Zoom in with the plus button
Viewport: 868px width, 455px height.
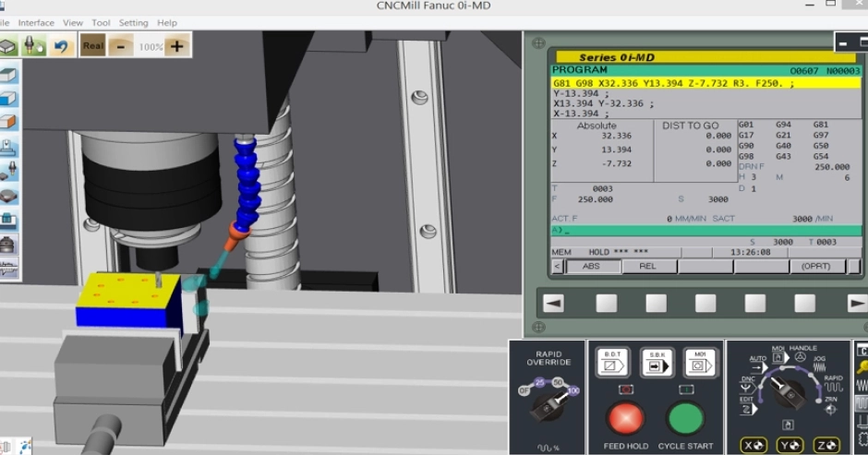click(x=177, y=46)
